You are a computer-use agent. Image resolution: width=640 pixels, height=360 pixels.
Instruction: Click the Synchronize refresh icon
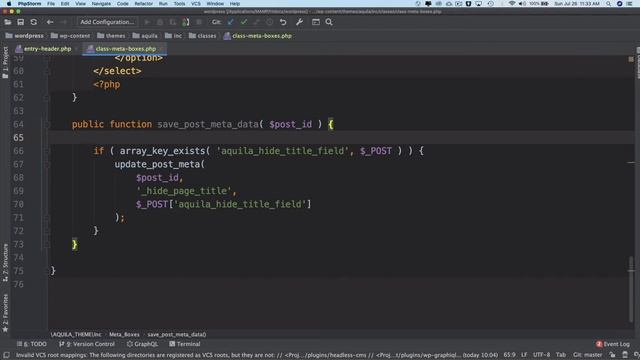33,22
